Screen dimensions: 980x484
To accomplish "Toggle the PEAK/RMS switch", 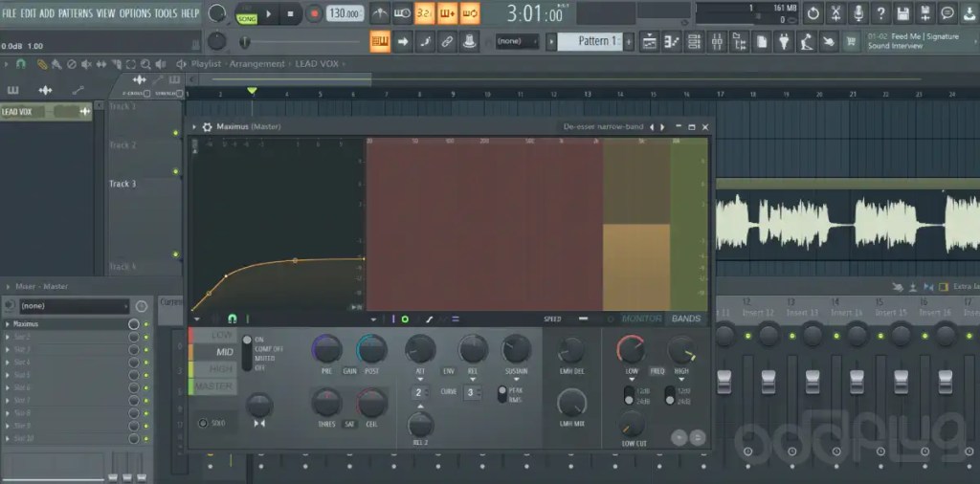I will (501, 395).
